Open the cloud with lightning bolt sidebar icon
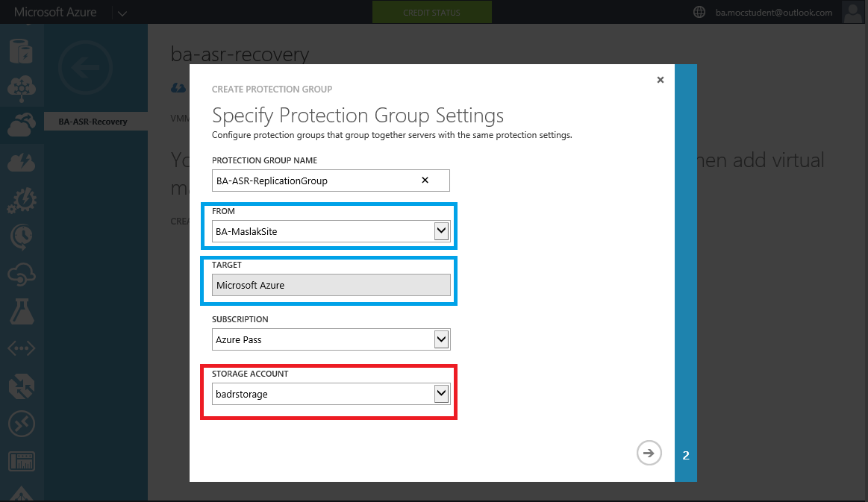 22,163
